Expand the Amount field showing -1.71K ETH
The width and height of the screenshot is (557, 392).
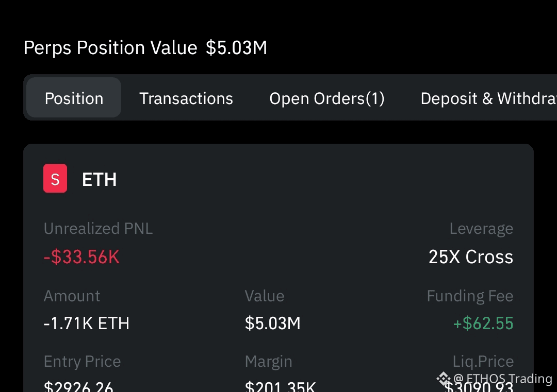pos(86,323)
